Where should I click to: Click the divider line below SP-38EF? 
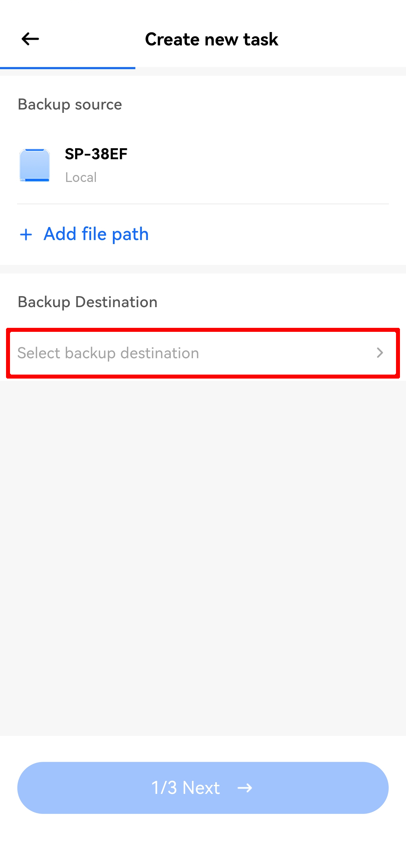(203, 204)
